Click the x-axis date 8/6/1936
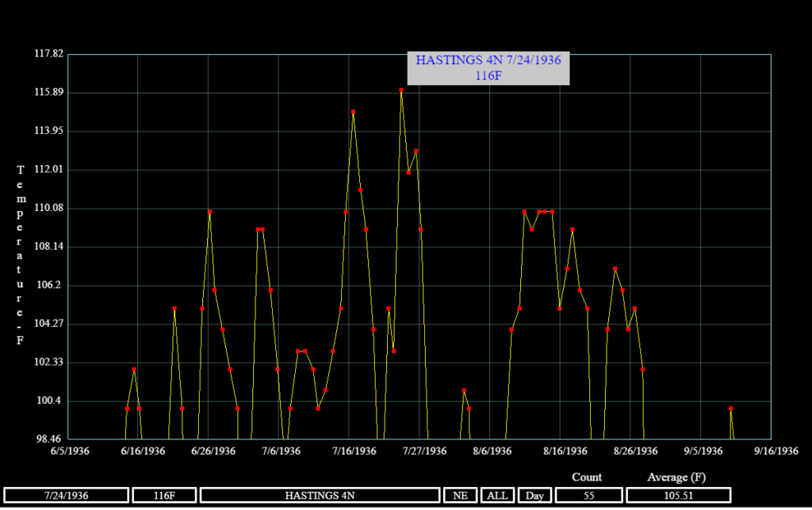This screenshot has height=510, width=812. tap(492, 451)
